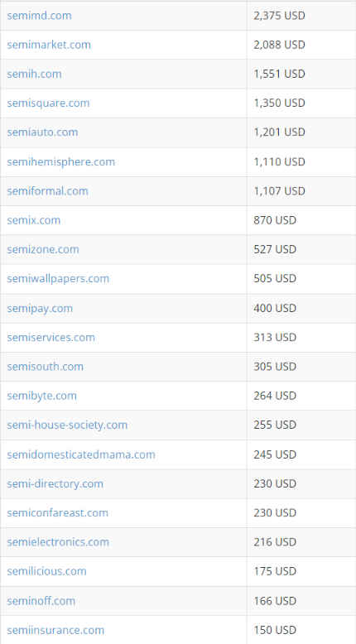This screenshot has width=356, height=644.
Task: Select semidomesticatedmama.com link
Action: click(x=81, y=454)
